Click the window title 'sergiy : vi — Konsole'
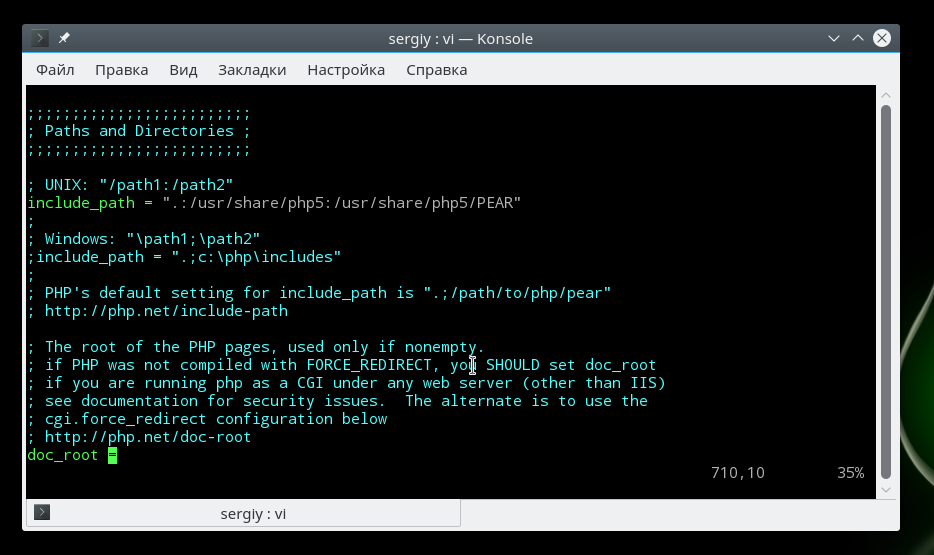 click(460, 39)
